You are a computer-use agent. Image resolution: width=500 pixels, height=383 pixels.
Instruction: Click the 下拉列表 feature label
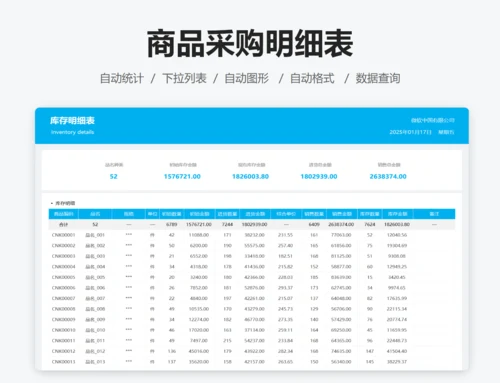pos(184,78)
